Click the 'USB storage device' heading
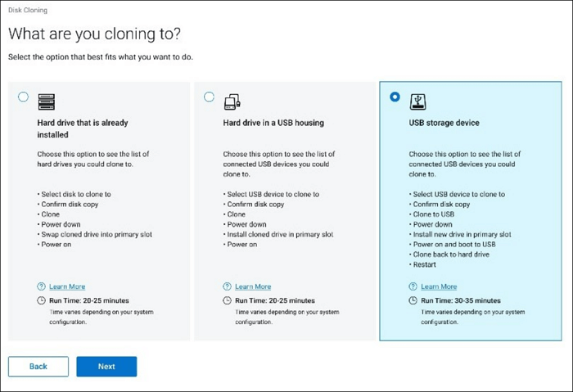 tap(444, 123)
